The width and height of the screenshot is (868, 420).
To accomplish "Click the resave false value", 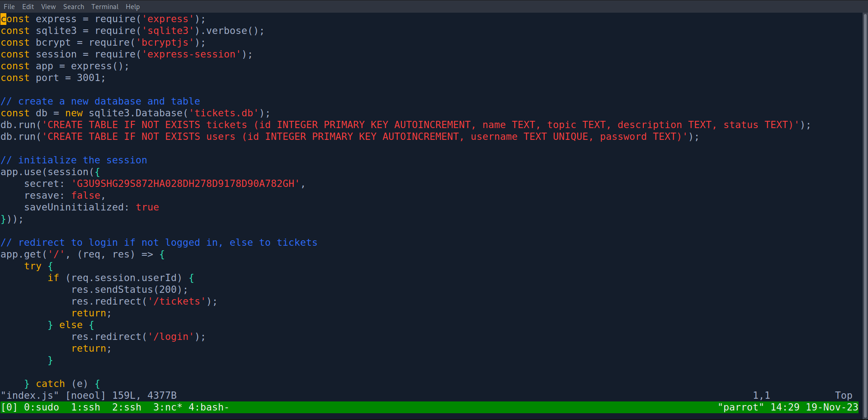I will [x=86, y=196].
